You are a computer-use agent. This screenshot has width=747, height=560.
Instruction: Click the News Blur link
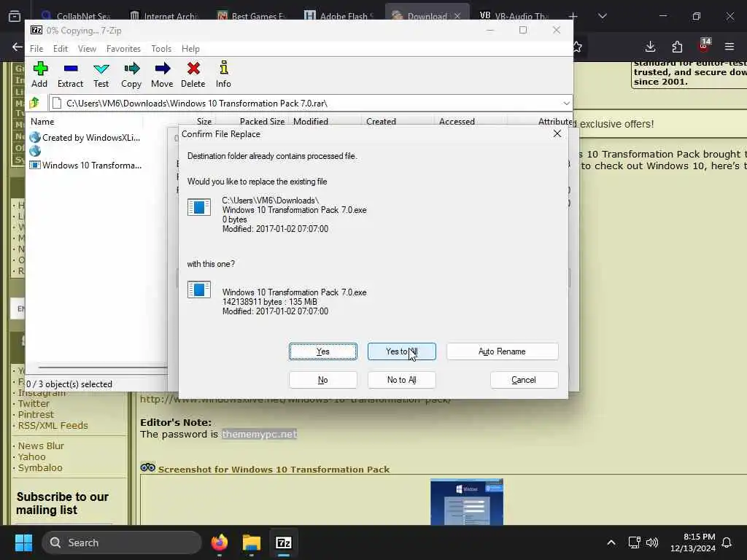(x=41, y=446)
